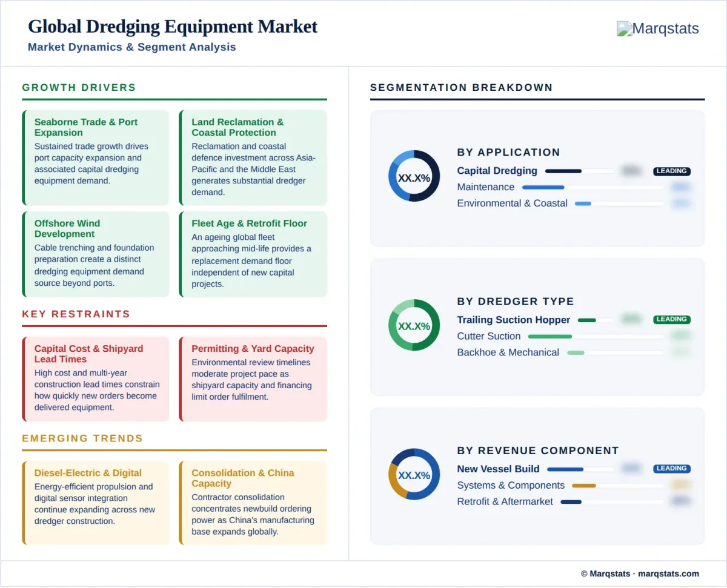
Task: Select the Maintenance label
Action: (486, 187)
